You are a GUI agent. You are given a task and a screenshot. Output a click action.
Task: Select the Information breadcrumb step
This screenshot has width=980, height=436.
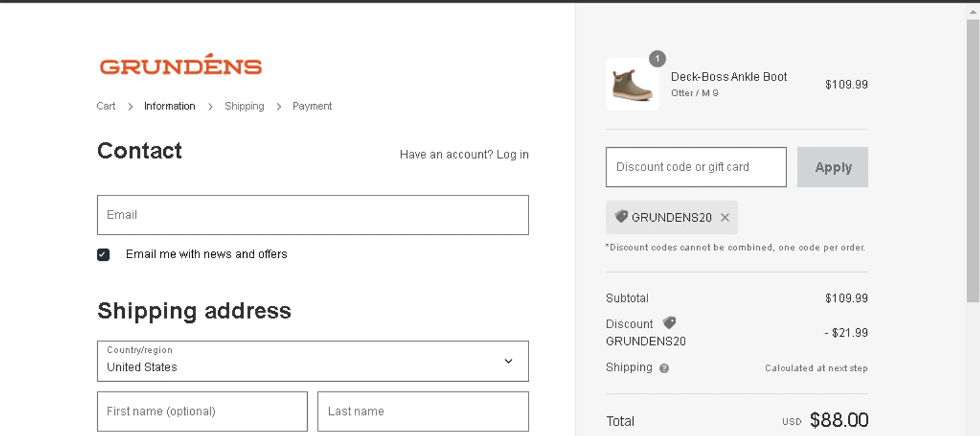coord(170,106)
